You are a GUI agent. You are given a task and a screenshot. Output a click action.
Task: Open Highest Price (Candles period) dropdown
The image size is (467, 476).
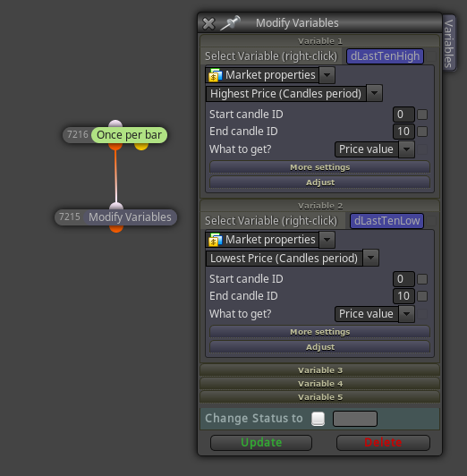tap(374, 93)
